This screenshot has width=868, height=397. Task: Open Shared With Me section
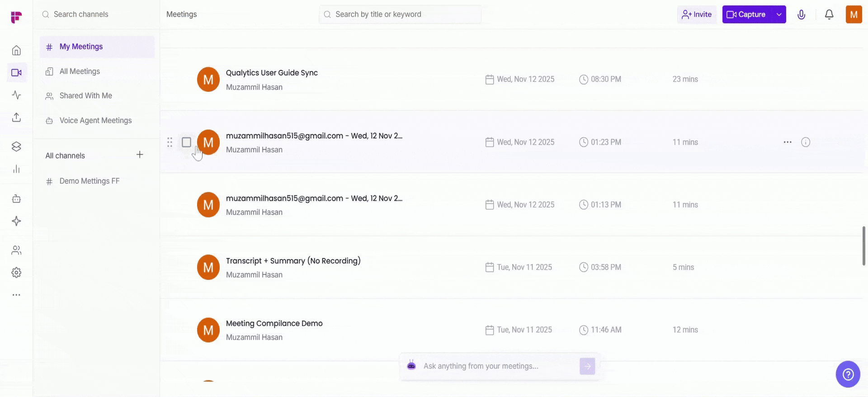pyautogui.click(x=85, y=96)
